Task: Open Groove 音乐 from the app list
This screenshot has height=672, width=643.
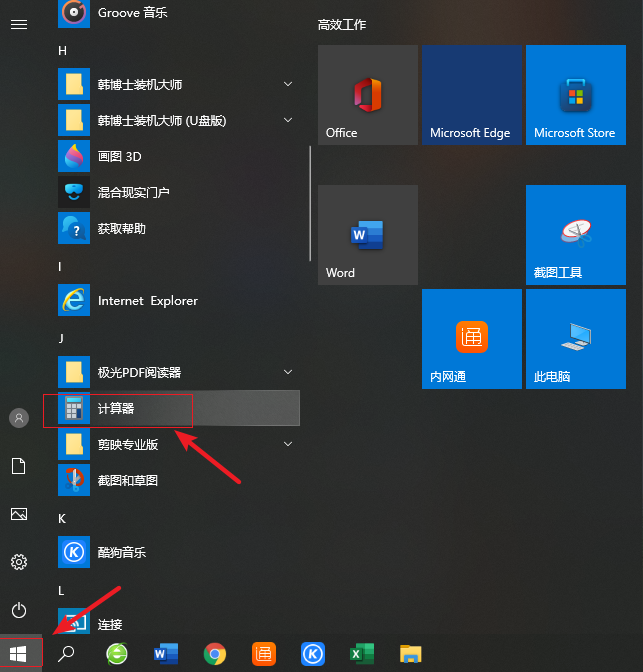Action: point(132,13)
